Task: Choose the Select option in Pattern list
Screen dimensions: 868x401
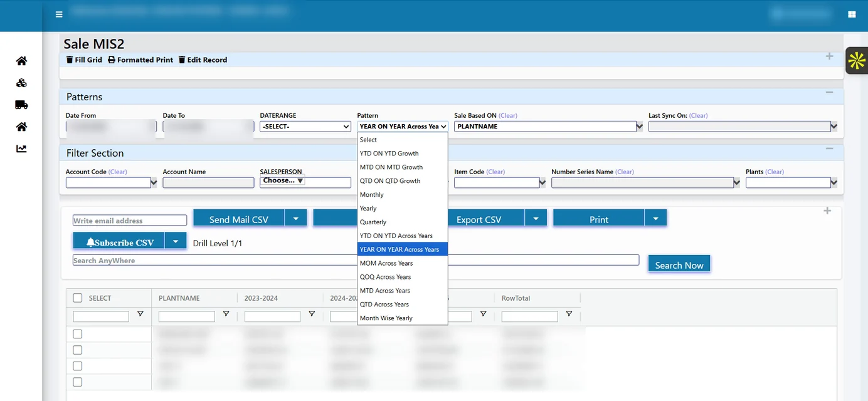Action: pyautogui.click(x=403, y=140)
